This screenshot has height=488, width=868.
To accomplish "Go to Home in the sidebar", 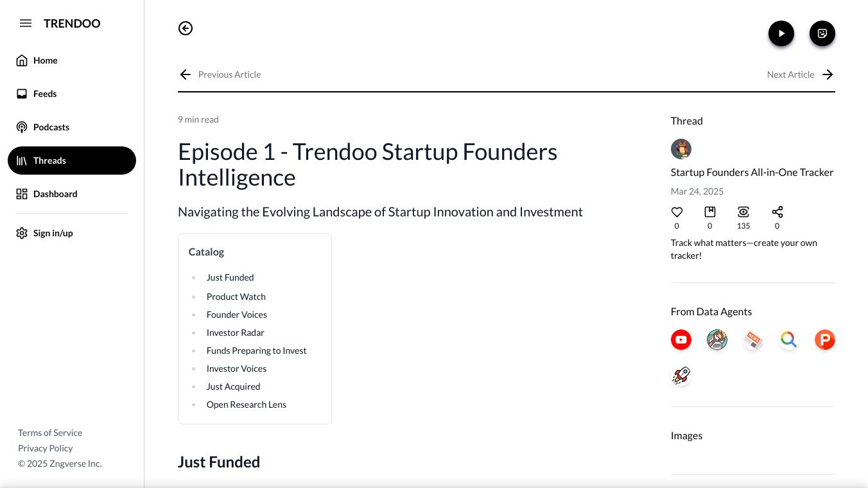I will point(45,60).
